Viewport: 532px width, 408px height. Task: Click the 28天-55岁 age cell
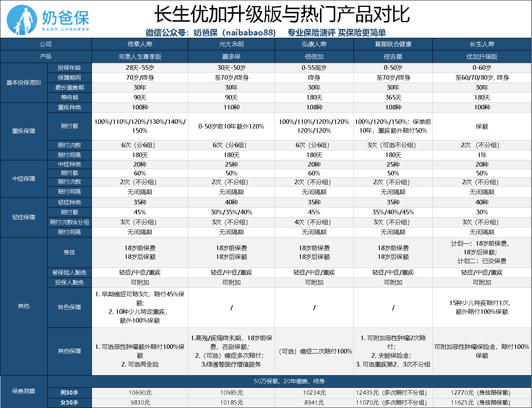click(140, 67)
